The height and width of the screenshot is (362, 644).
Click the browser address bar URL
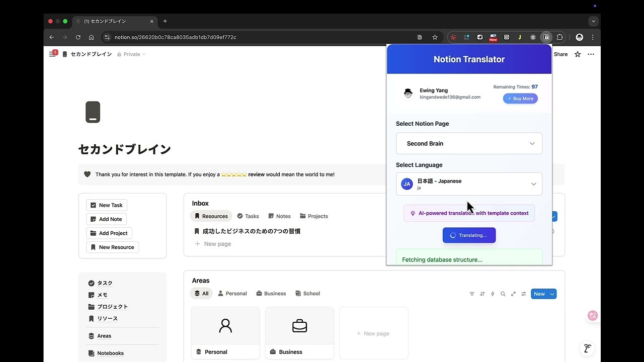(x=175, y=37)
